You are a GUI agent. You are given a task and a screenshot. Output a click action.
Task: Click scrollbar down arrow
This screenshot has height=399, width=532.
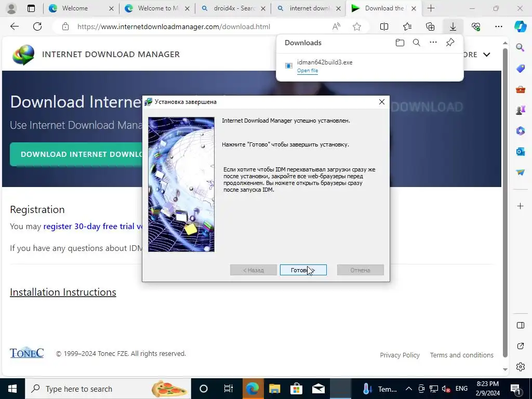click(x=505, y=369)
